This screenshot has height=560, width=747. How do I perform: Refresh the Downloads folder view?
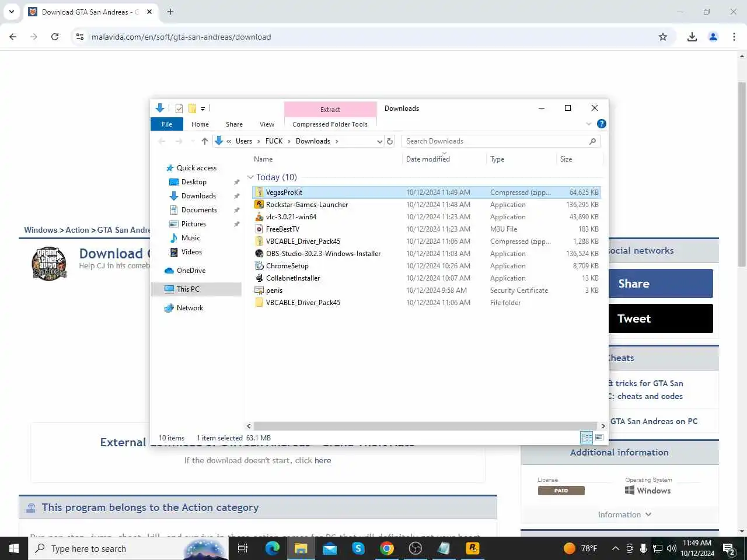(390, 141)
